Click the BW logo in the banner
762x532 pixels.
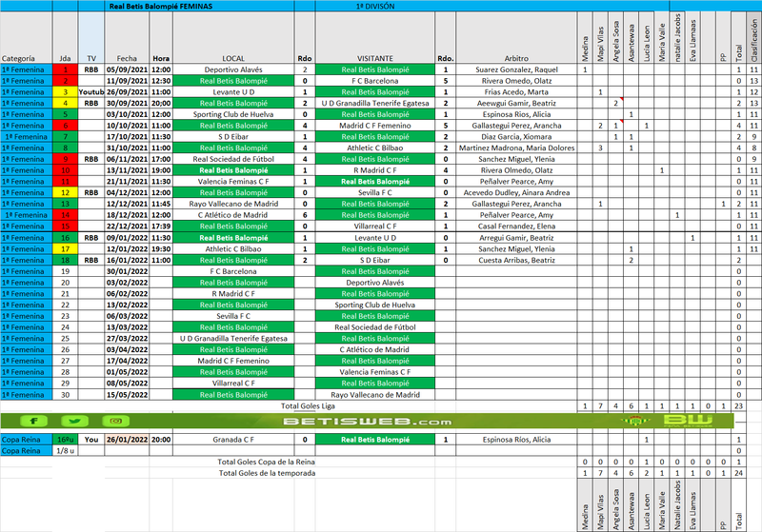tap(688, 421)
